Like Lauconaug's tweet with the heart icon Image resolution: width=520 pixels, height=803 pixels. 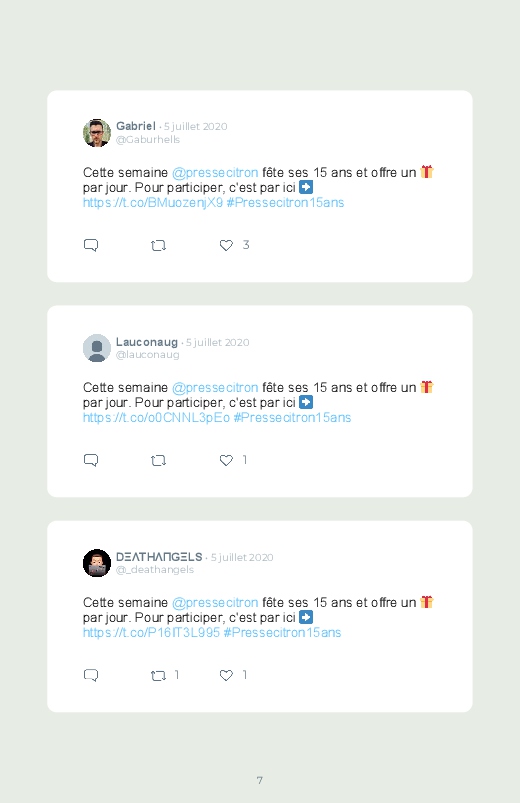[x=226, y=461]
